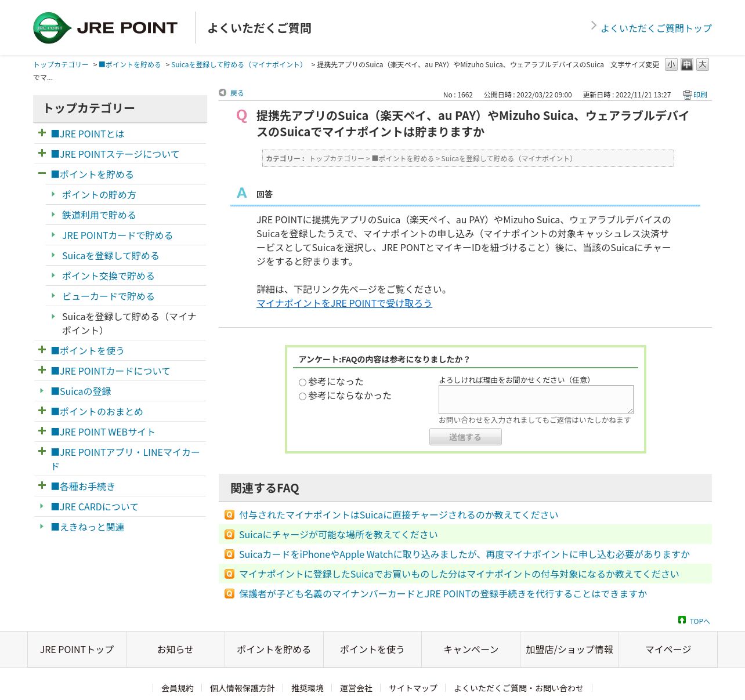Open 会員規約 footer link
The height and width of the screenshot is (700, 745).
pyautogui.click(x=178, y=688)
